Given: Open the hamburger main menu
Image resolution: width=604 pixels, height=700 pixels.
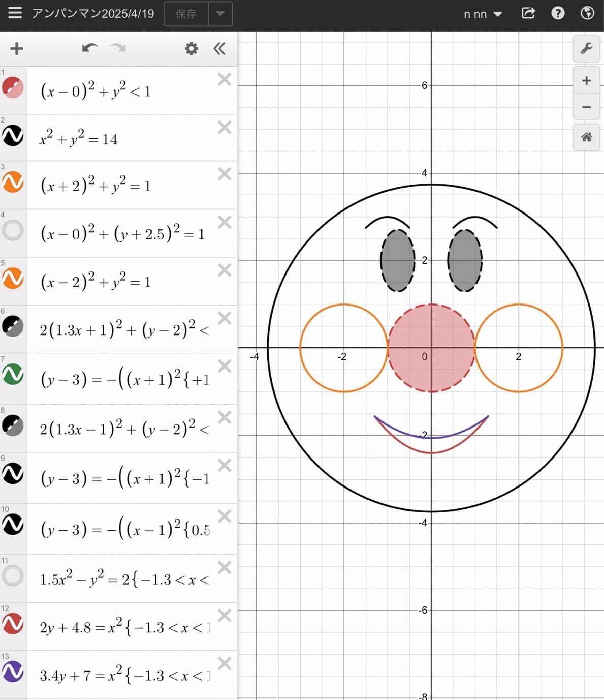Looking at the screenshot, I should point(15,13).
